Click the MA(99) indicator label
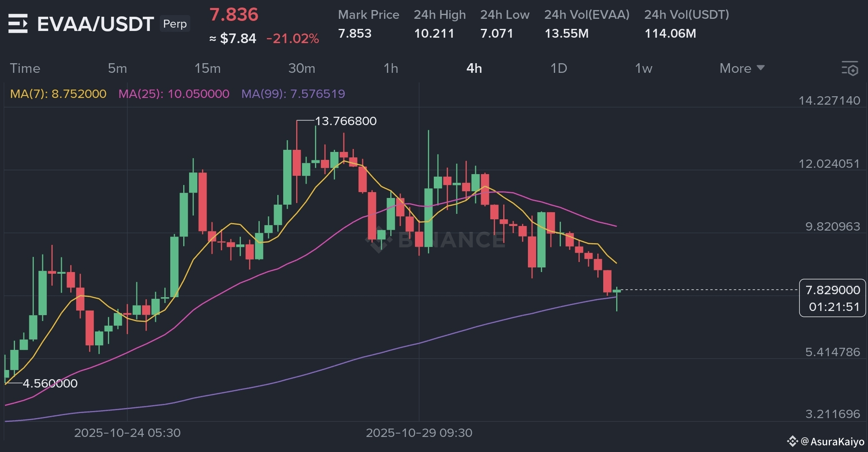 pyautogui.click(x=293, y=94)
